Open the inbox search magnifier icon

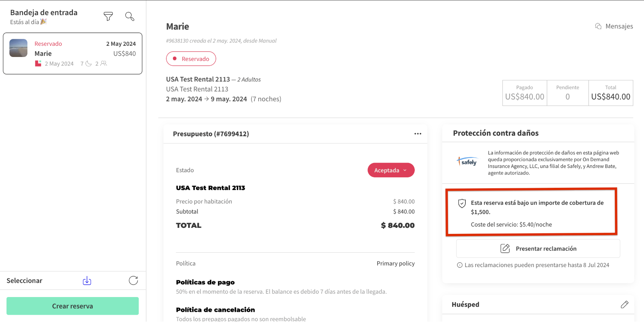[130, 16]
